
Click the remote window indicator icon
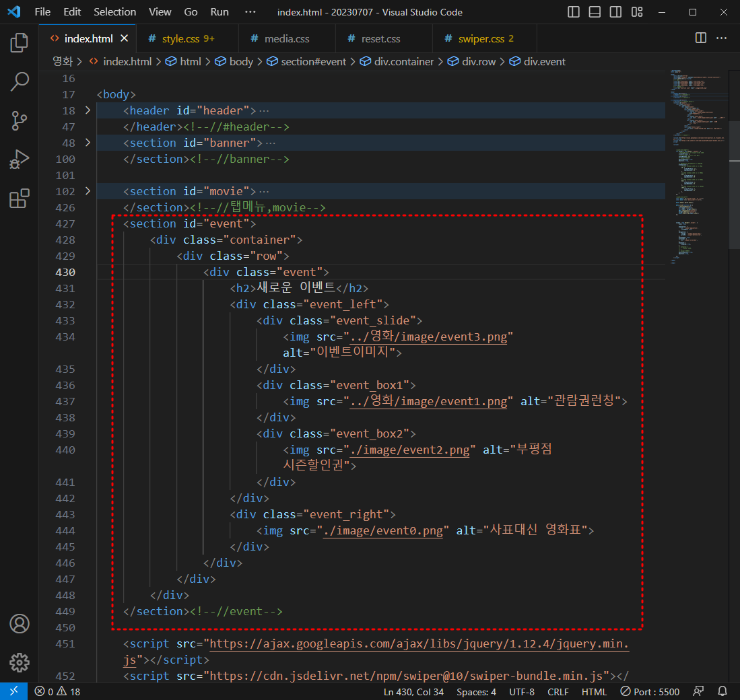coord(13,691)
